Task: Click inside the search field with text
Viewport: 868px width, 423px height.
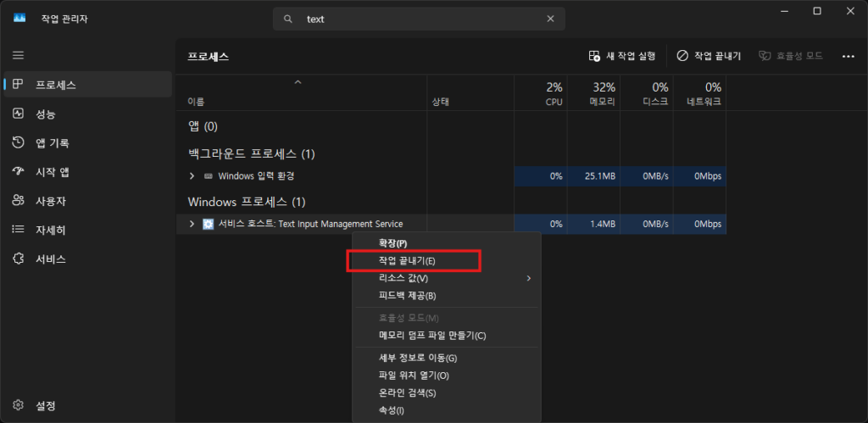Action: pyautogui.click(x=415, y=19)
